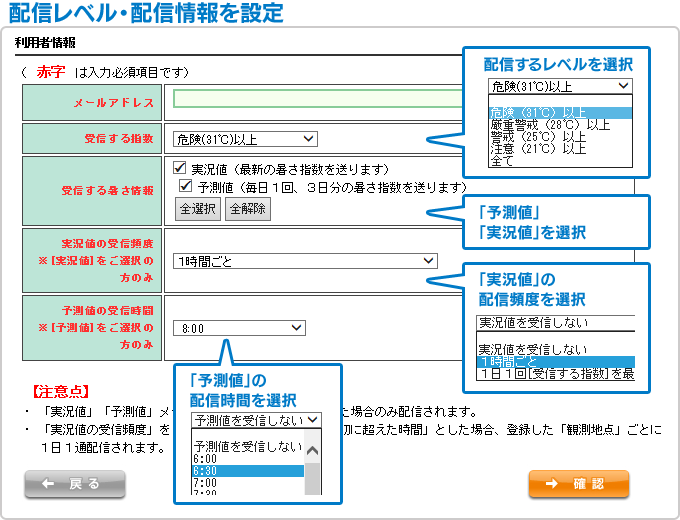Screen dimensions: 680x520
Task: Select highlighted 1時間ごと list option
Action: click(x=556, y=362)
